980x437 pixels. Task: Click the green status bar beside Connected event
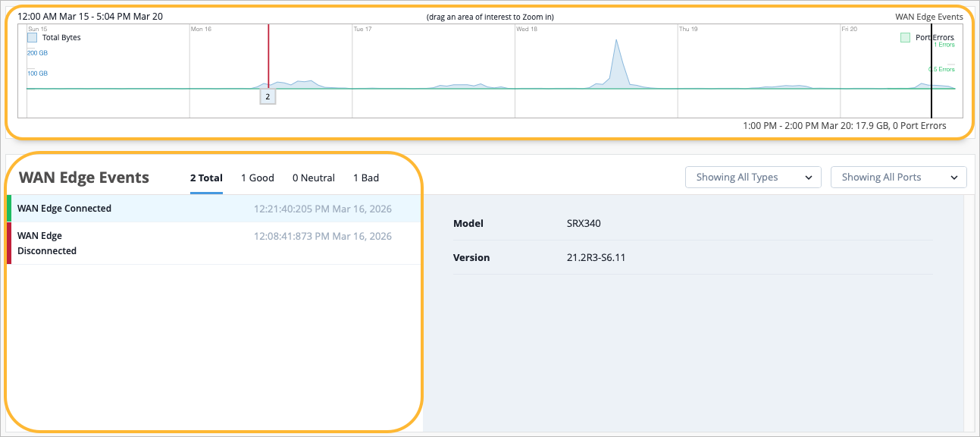tap(9, 209)
